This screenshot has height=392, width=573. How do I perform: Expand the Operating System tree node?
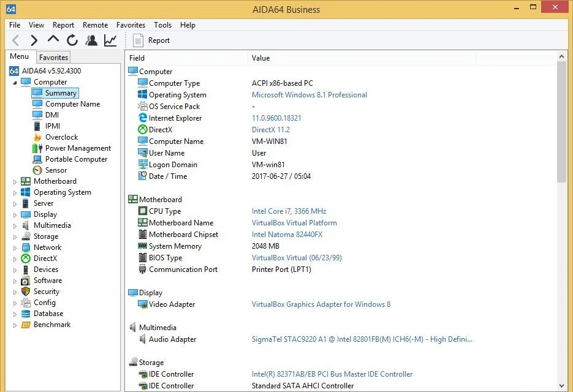pos(15,192)
